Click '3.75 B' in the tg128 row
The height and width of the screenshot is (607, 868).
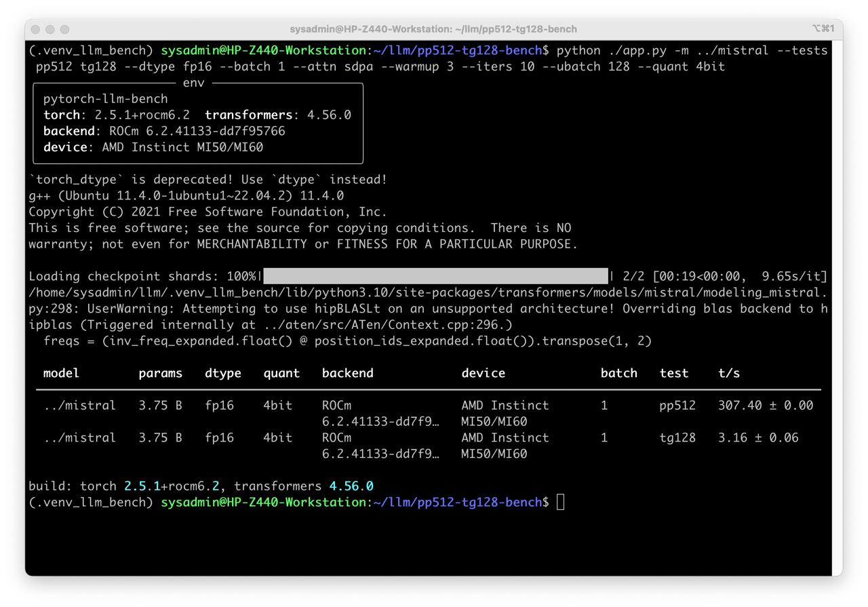tap(161, 438)
